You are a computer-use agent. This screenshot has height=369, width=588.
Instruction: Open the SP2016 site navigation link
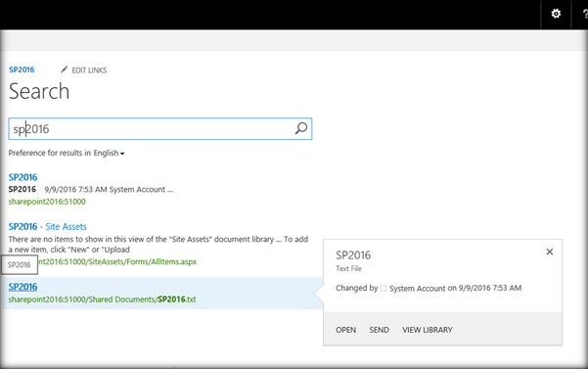pos(22,69)
